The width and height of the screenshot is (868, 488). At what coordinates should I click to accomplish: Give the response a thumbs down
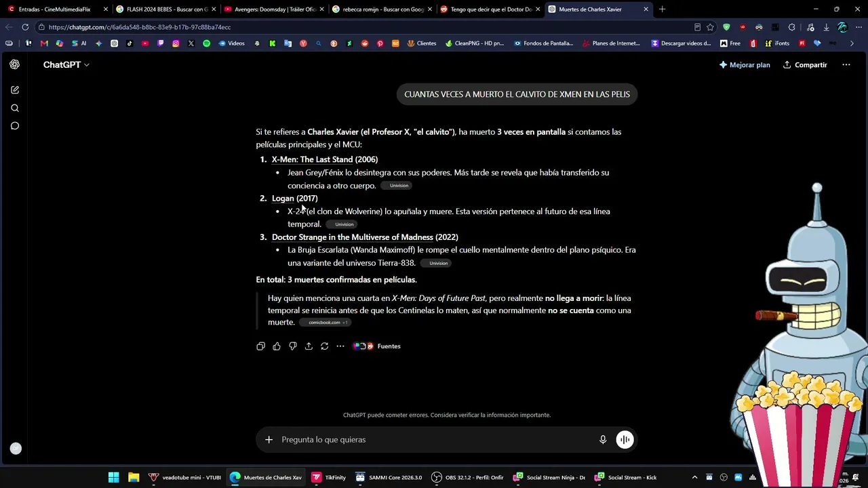[x=293, y=346]
